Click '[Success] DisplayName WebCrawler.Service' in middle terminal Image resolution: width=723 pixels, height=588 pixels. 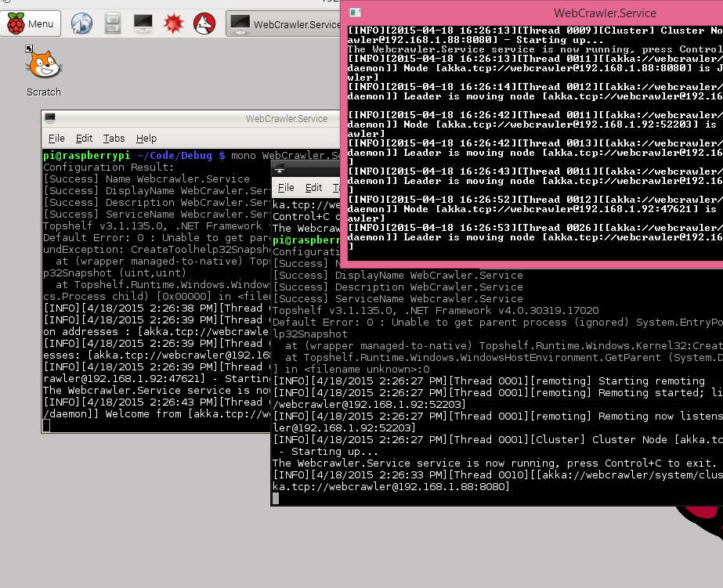[x=398, y=275]
